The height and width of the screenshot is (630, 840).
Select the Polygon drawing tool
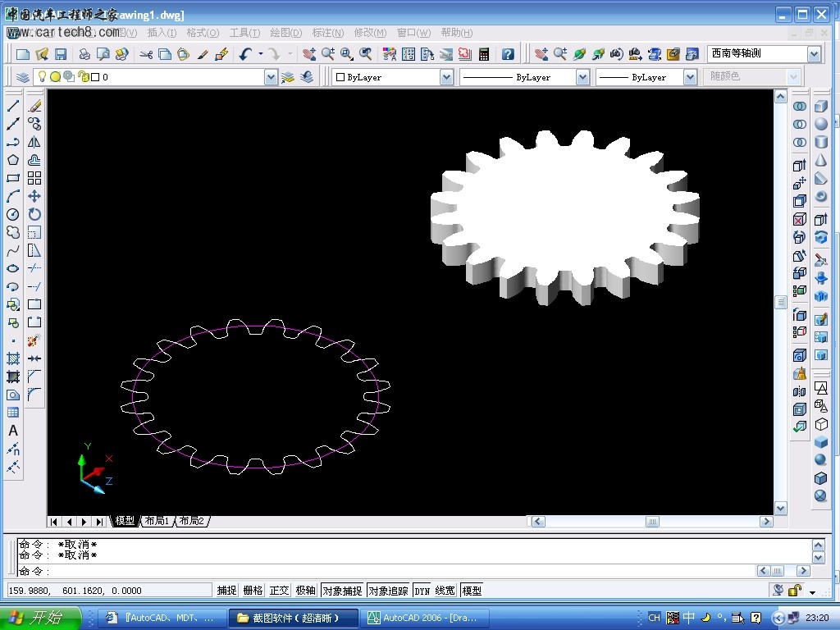point(13,160)
